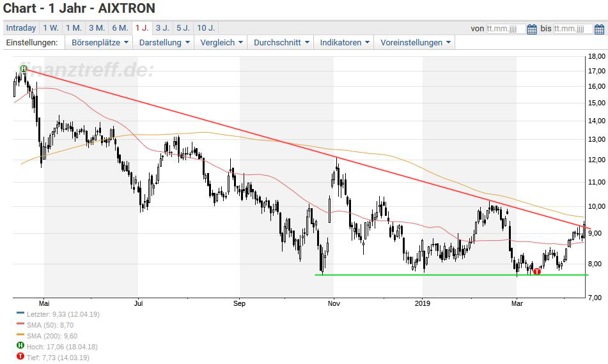Click the blue Letzter legend color swatch
The width and height of the screenshot is (608, 364).
(20, 312)
